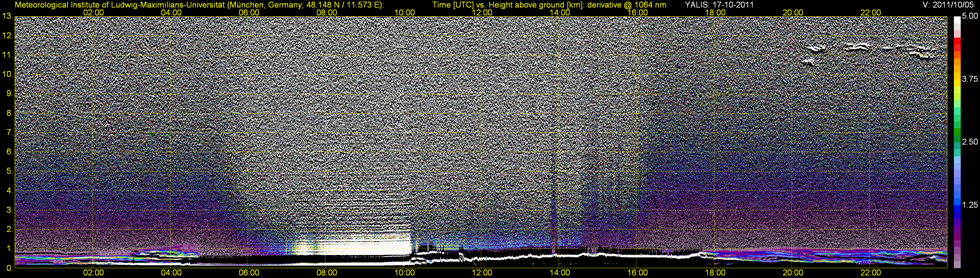980x278 pixels.
Task: Click the 11. km height axis label
Action: 7,55
